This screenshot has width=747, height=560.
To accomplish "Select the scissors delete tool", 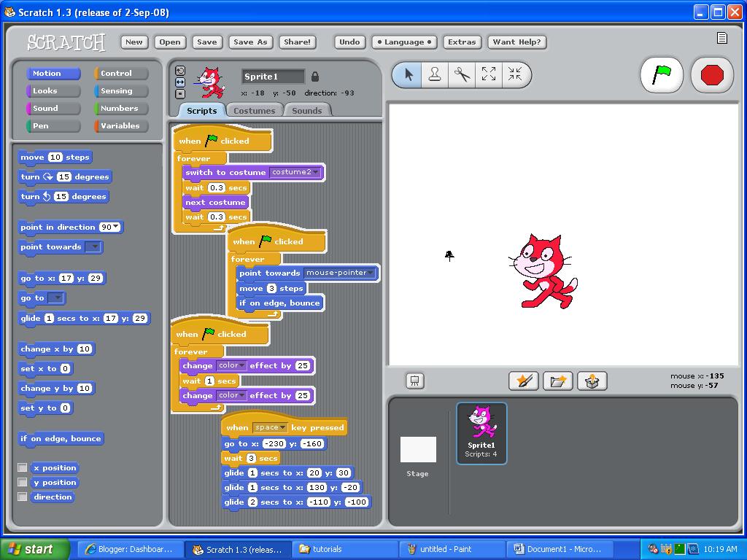I will click(x=462, y=75).
